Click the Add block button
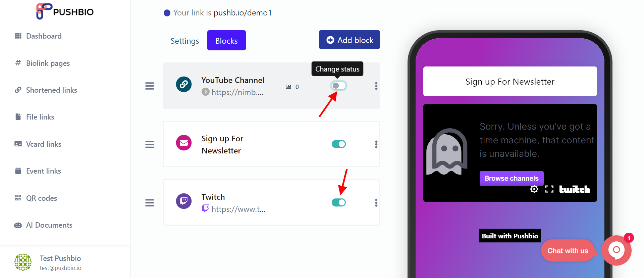The image size is (644, 278). (350, 40)
